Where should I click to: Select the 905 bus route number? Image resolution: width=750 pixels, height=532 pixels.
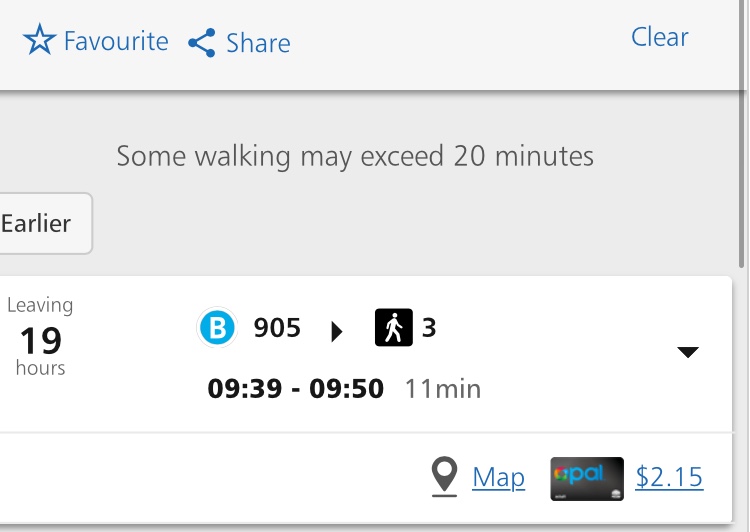(x=277, y=328)
